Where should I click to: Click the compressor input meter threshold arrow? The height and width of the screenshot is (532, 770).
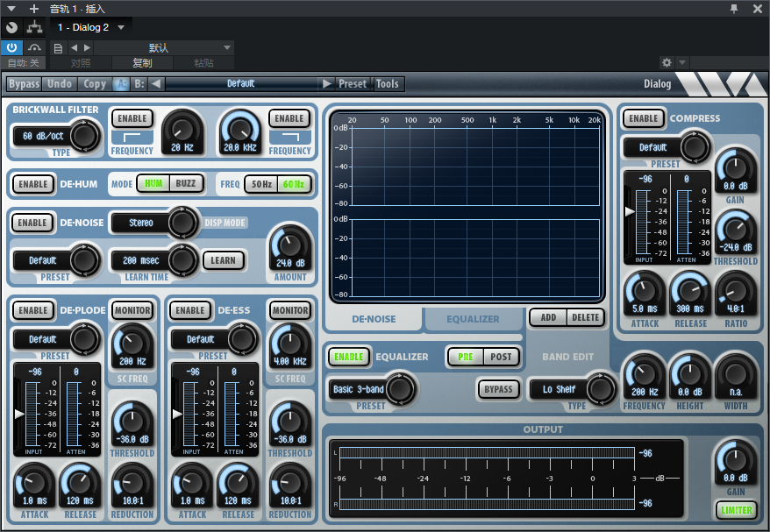click(x=629, y=211)
